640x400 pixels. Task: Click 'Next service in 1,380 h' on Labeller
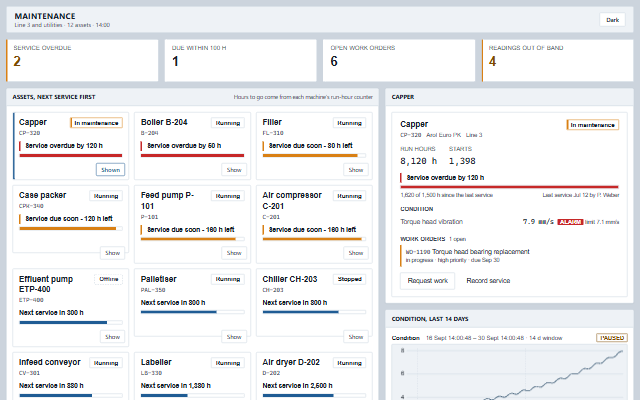[176, 386]
